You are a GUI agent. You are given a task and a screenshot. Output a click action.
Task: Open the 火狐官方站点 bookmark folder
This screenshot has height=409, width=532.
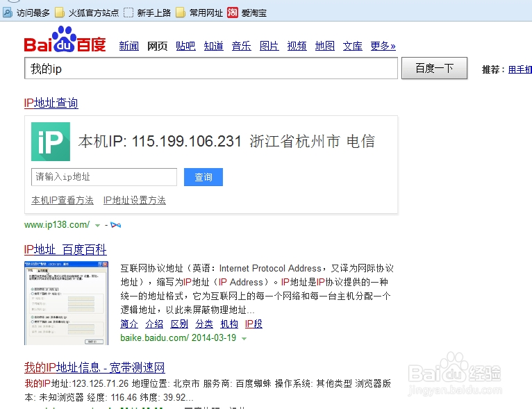87,13
